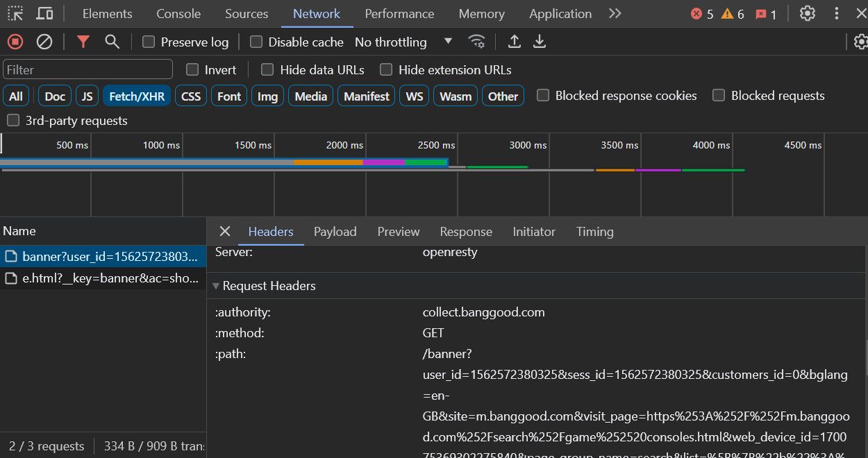Click the yellow warnings count badge

point(733,14)
